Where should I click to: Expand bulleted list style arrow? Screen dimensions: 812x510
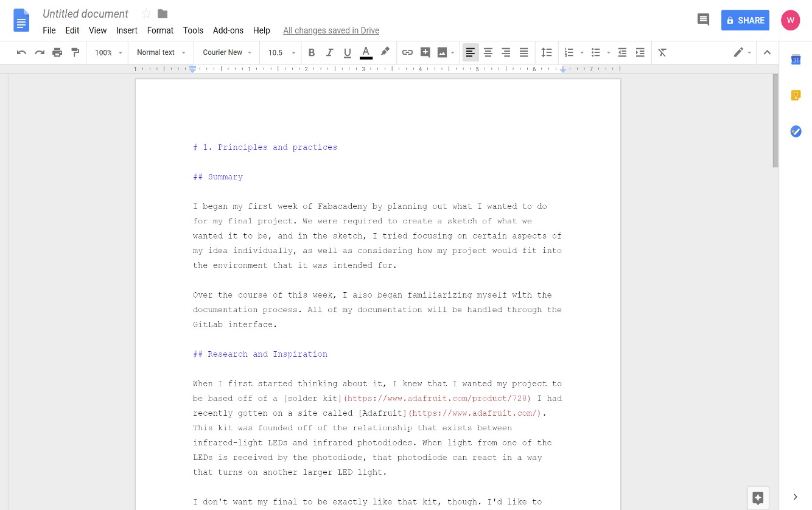click(609, 53)
